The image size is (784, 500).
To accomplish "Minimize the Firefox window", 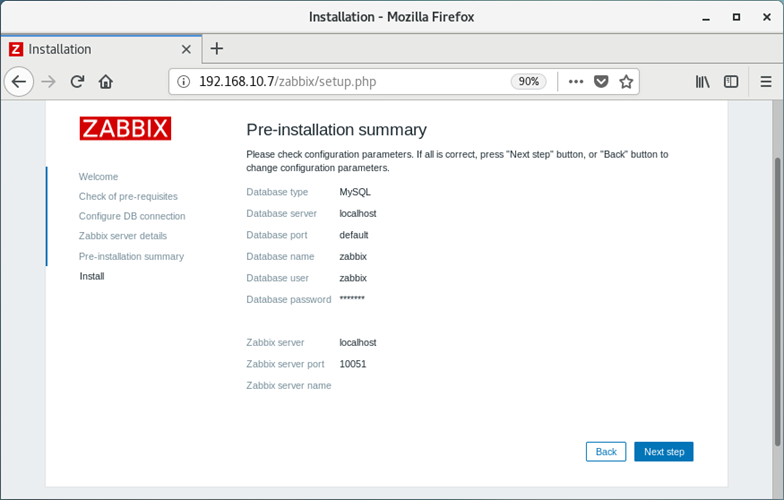I will click(706, 18).
